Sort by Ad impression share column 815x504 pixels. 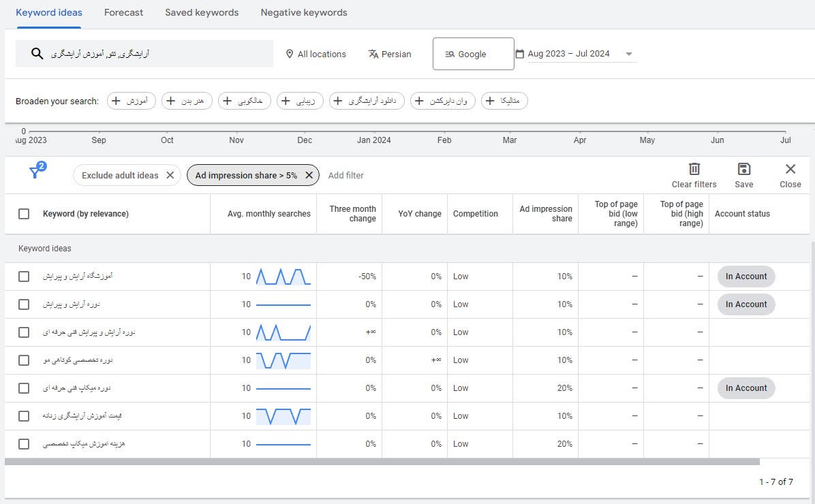point(546,214)
